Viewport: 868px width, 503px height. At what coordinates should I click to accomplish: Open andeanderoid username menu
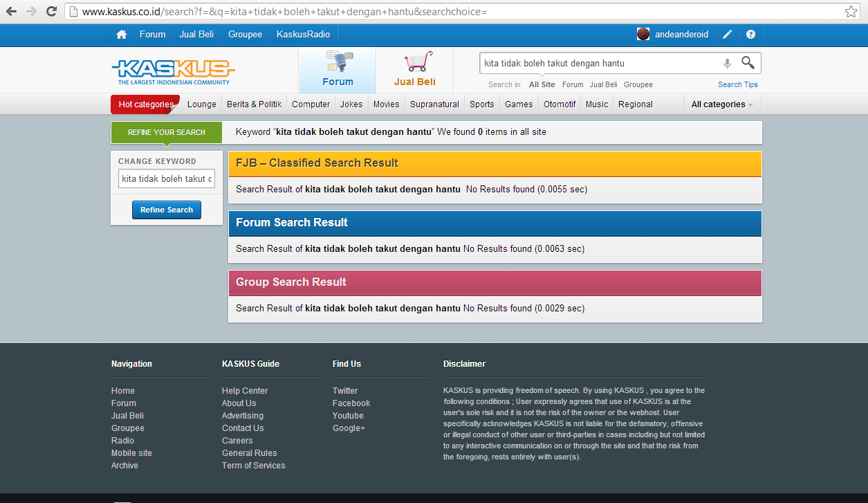tap(682, 35)
